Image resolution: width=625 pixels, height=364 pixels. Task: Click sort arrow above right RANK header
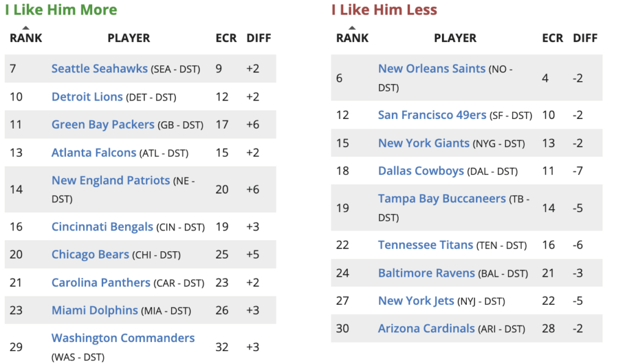tap(352, 28)
